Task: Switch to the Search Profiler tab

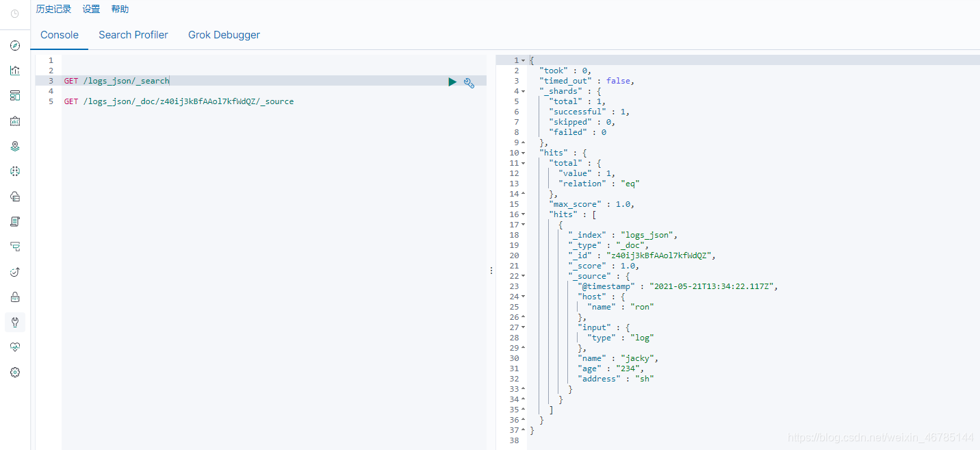Action: tap(133, 34)
